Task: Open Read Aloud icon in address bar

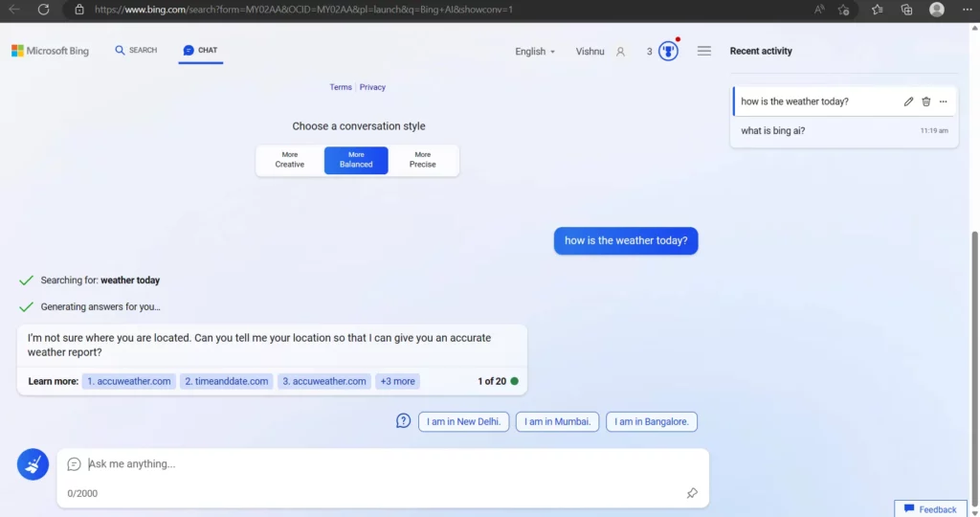Action: coord(819,10)
